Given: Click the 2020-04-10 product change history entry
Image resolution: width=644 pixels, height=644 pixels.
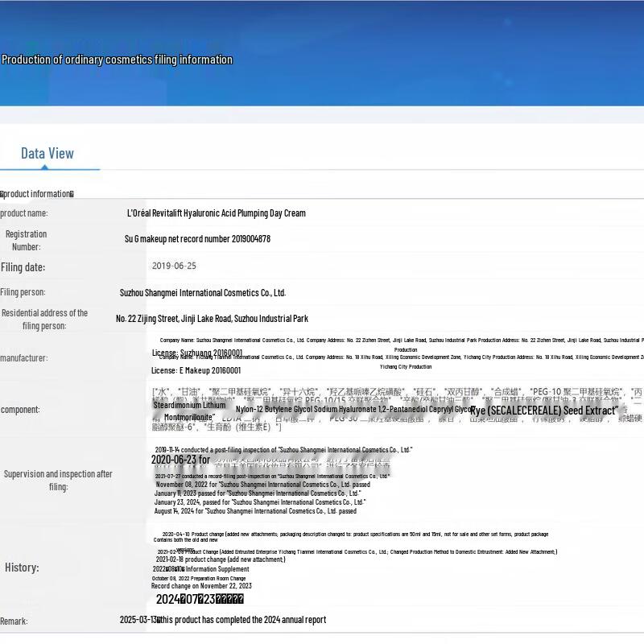Looking at the screenshot, I should [354, 535].
